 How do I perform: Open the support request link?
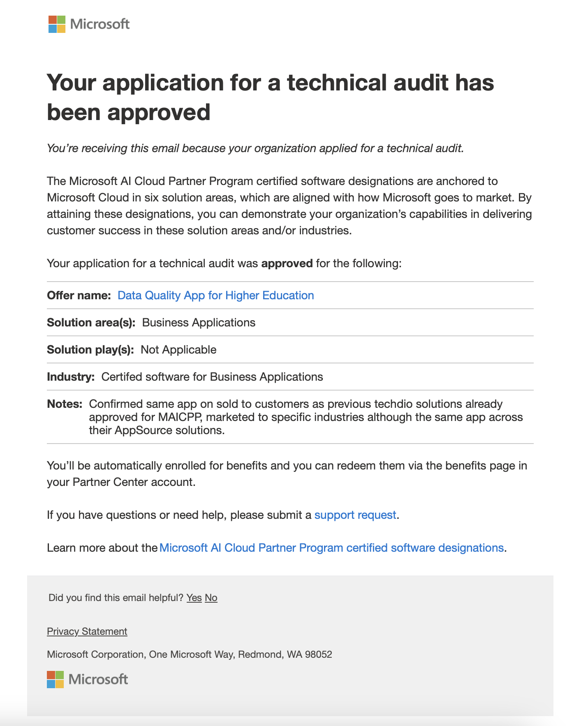[x=355, y=515]
